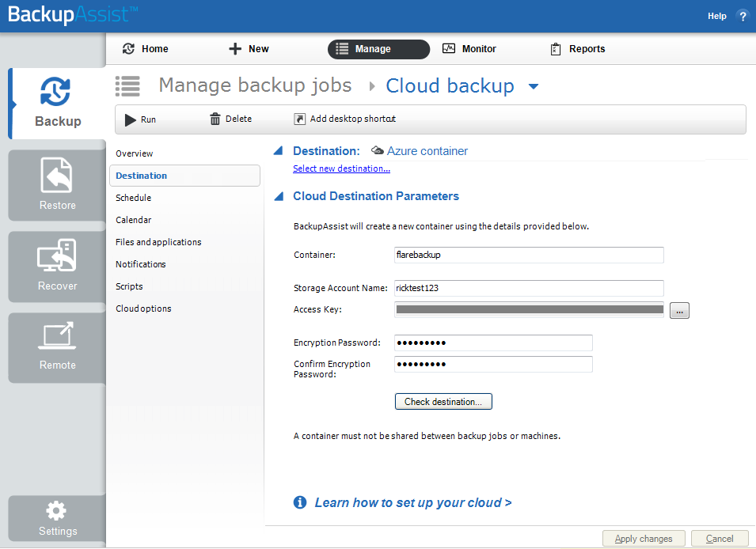Click the Remote laptop icon
The height and width of the screenshot is (549, 756).
(57, 335)
